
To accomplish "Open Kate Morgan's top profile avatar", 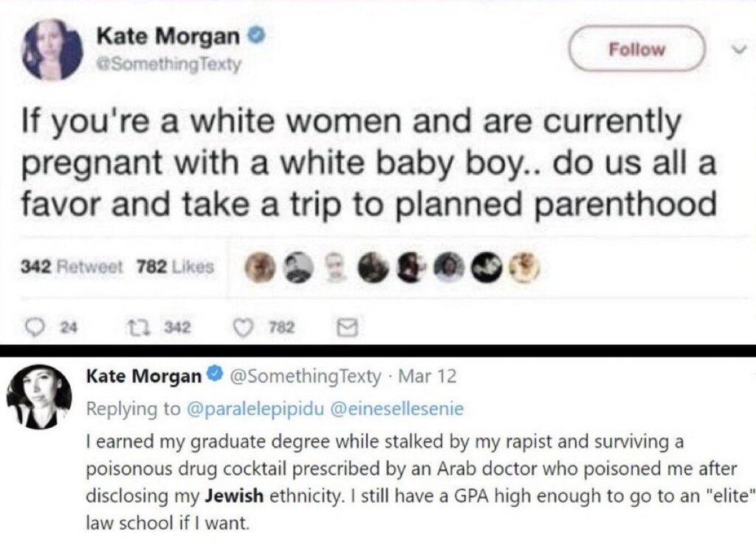I will point(52,50).
